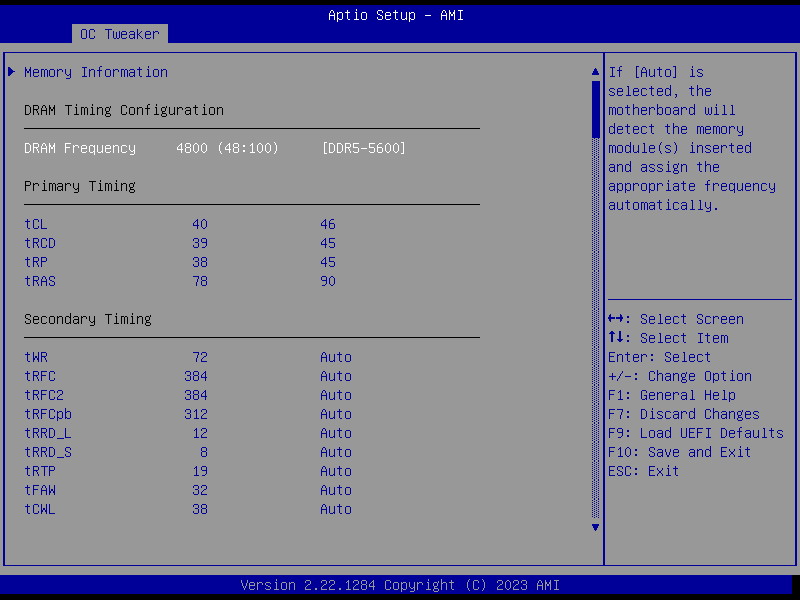The height and width of the screenshot is (600, 800).
Task: Set tRFC Auto value
Action: tap(336, 376)
